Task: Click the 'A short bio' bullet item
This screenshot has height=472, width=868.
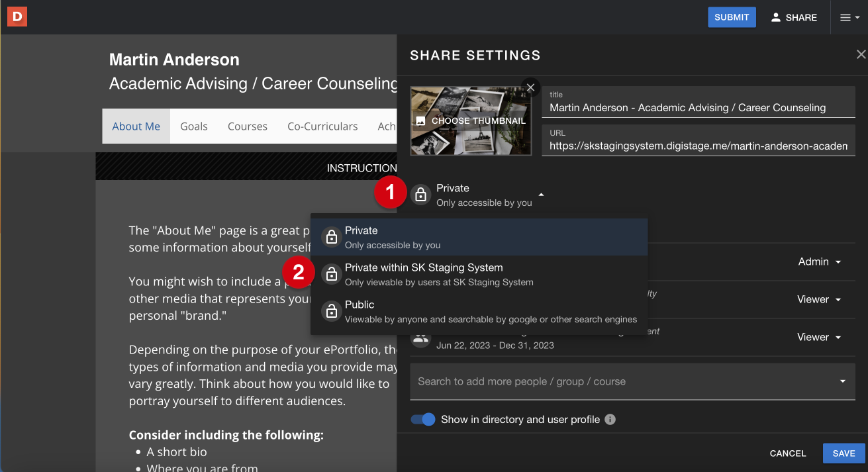Action: tap(177, 451)
